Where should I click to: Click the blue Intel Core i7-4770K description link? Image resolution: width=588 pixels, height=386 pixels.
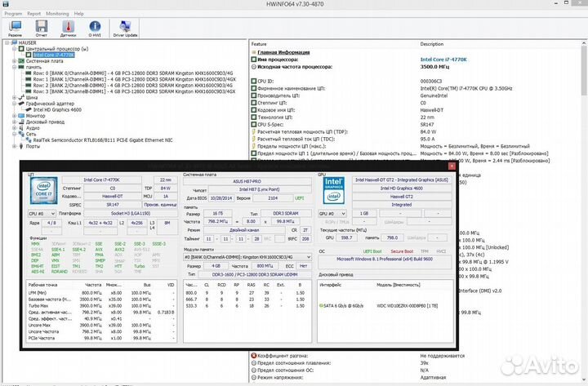click(443, 60)
